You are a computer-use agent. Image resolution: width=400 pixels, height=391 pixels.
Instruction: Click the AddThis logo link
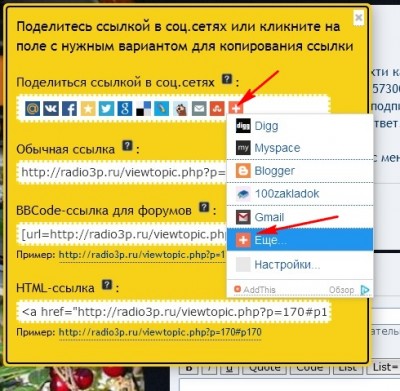255,290
